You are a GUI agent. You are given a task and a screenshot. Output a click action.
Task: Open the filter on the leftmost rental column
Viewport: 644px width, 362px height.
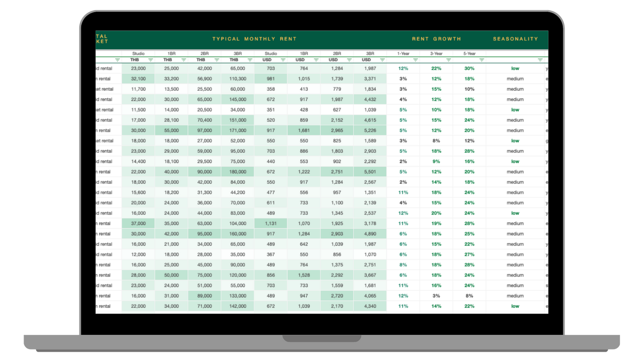pos(117,59)
